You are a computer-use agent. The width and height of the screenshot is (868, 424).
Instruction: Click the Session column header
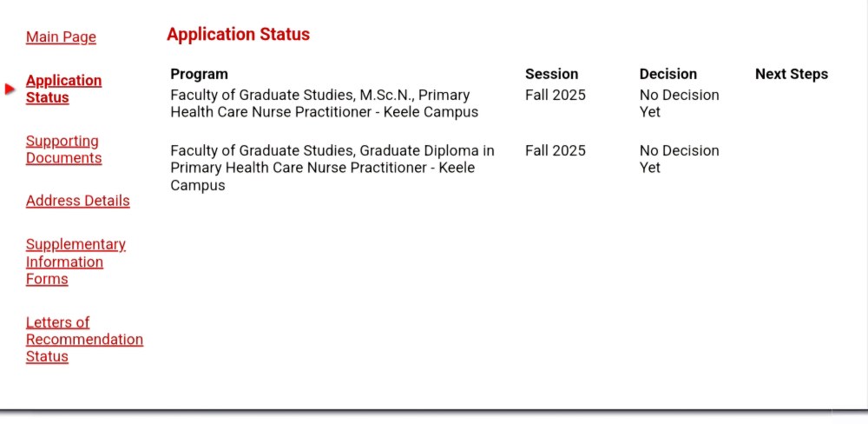click(551, 74)
